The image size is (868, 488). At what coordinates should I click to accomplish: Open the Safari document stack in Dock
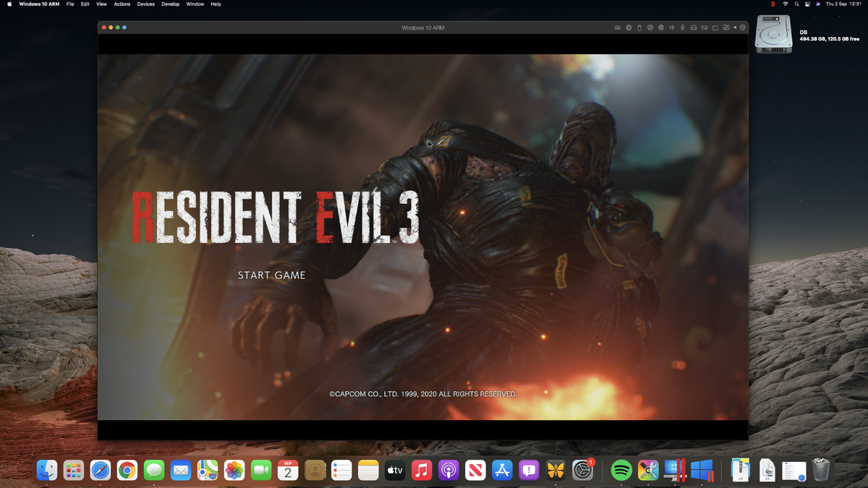(x=793, y=470)
